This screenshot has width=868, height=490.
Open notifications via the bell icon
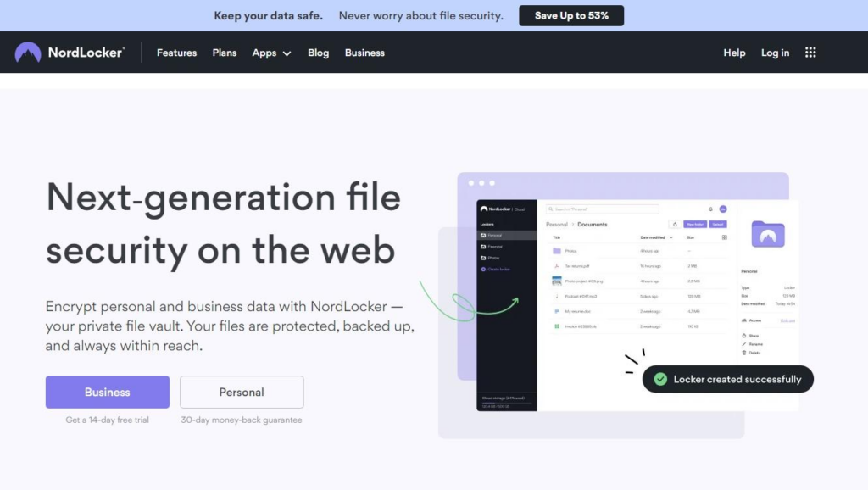[710, 209]
